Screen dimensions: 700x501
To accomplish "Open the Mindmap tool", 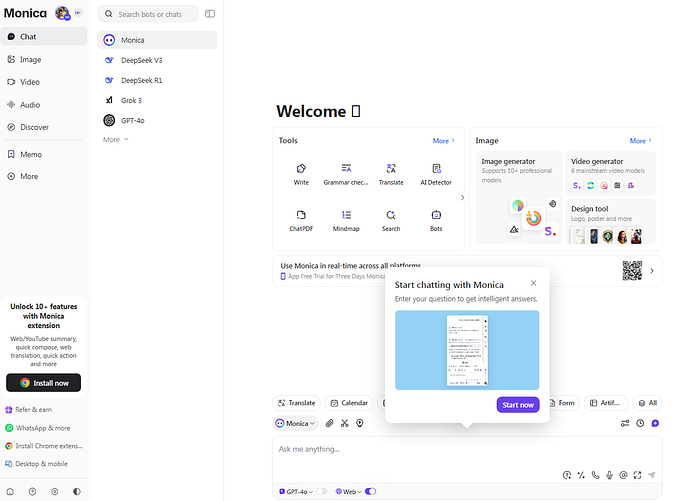I will (346, 221).
